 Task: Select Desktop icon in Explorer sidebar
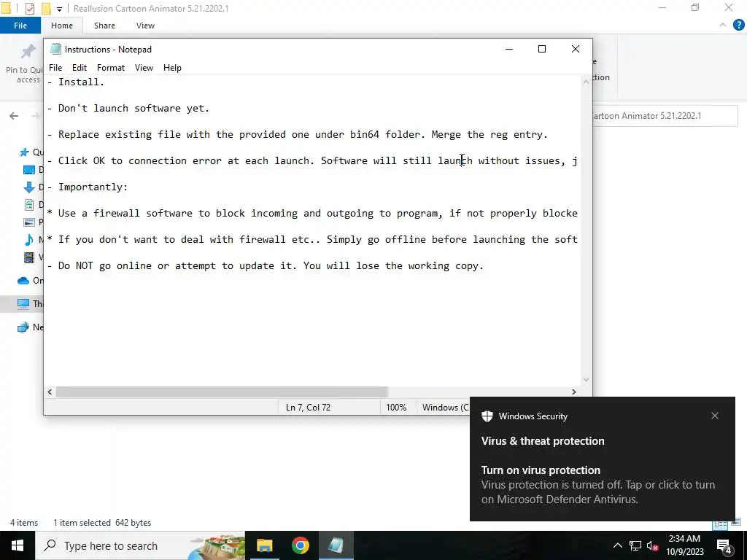pos(29,170)
